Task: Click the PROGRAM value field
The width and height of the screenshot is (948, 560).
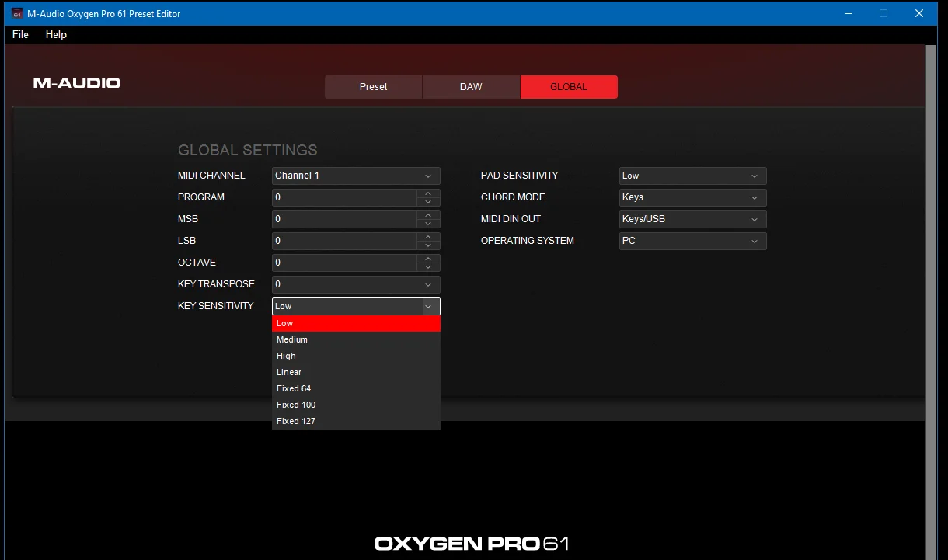Action: click(344, 197)
